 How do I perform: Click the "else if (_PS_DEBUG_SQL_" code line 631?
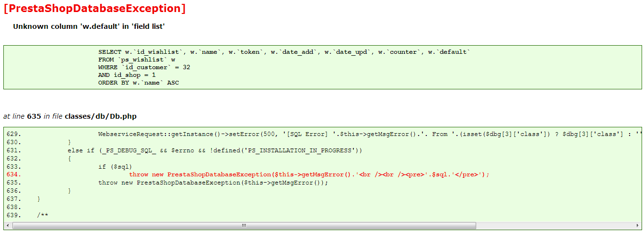tap(215, 151)
